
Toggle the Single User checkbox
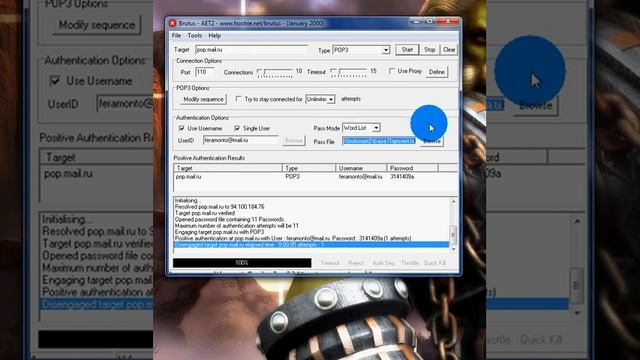pos(237,128)
